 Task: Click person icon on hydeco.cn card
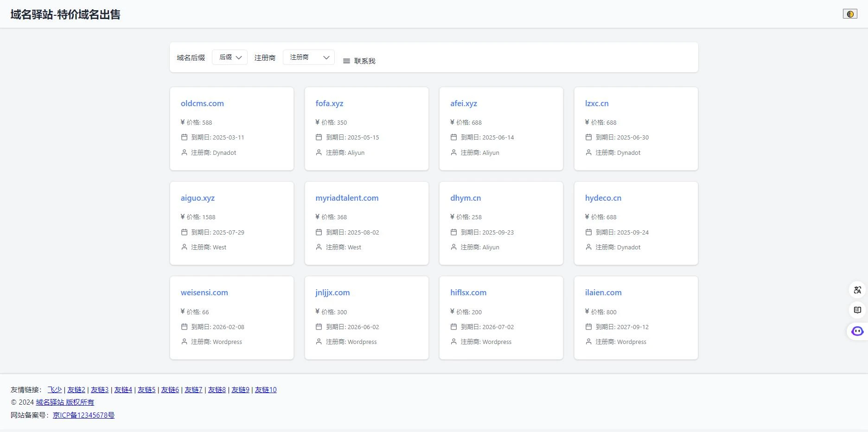(x=588, y=247)
